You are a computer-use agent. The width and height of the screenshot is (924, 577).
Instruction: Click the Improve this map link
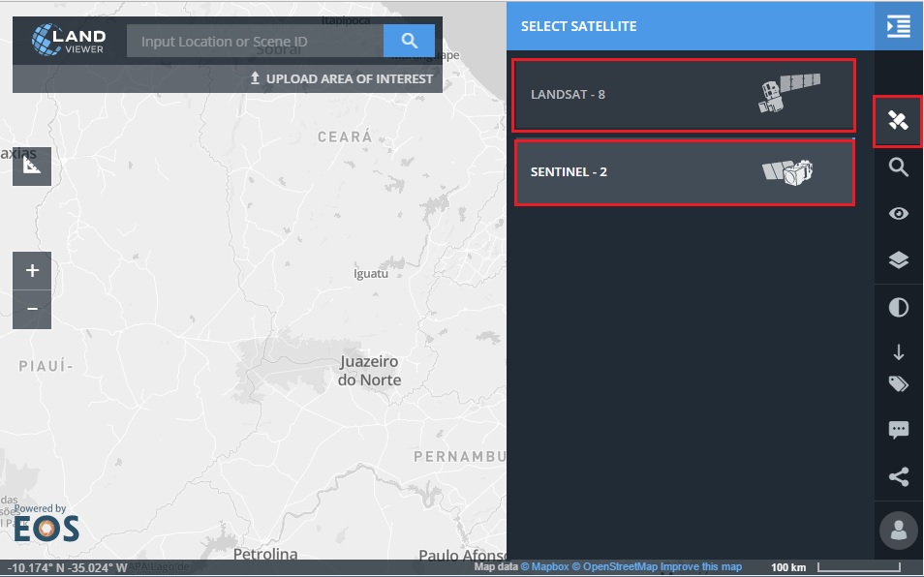(700, 567)
